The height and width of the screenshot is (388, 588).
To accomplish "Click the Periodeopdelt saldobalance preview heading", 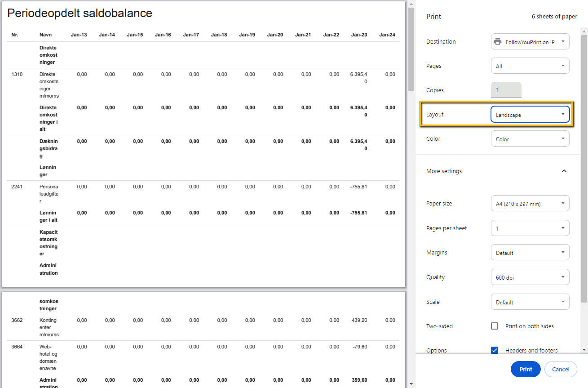I will 80,13.
